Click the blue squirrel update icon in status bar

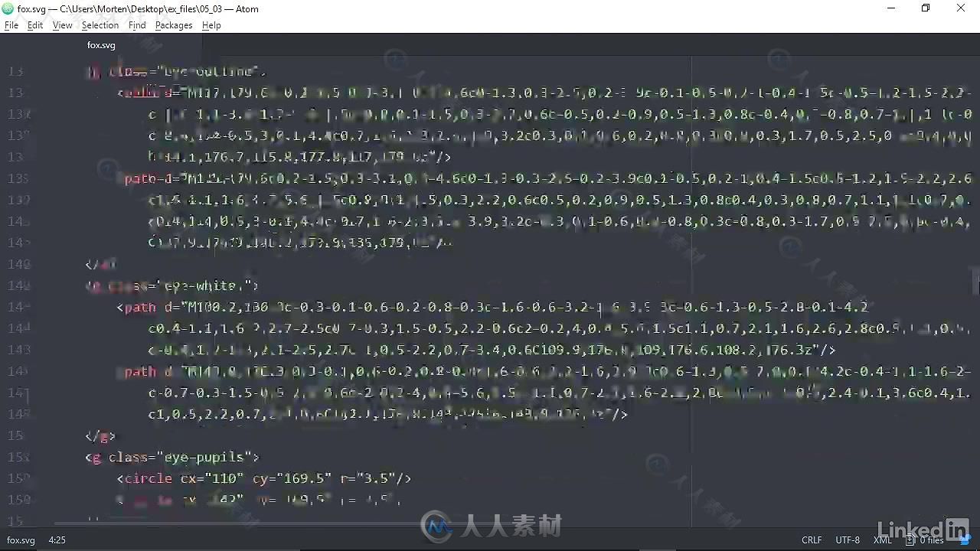tap(965, 540)
